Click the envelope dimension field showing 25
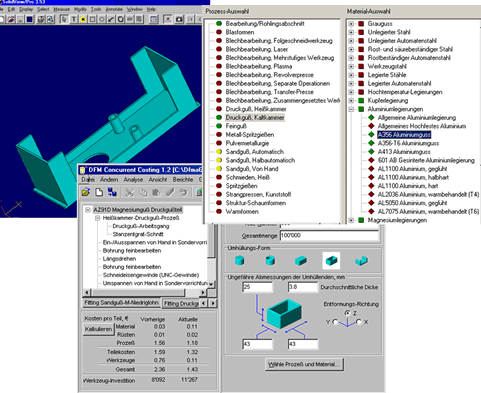 coord(257,287)
